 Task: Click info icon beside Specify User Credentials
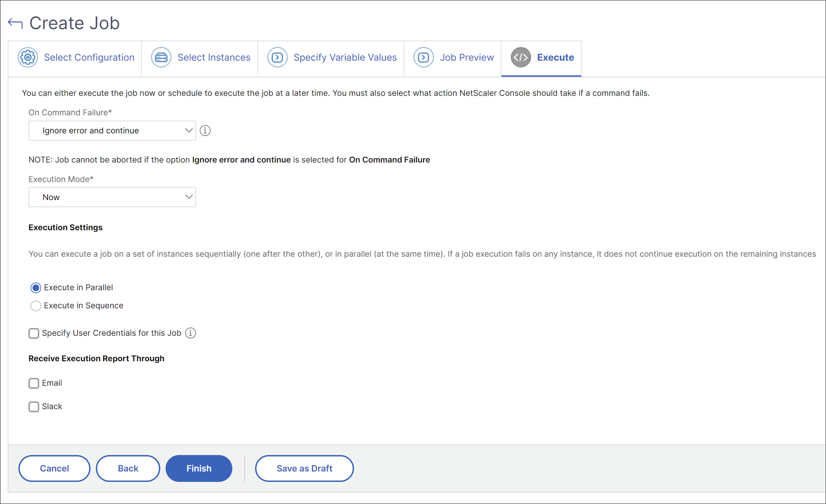coord(190,333)
